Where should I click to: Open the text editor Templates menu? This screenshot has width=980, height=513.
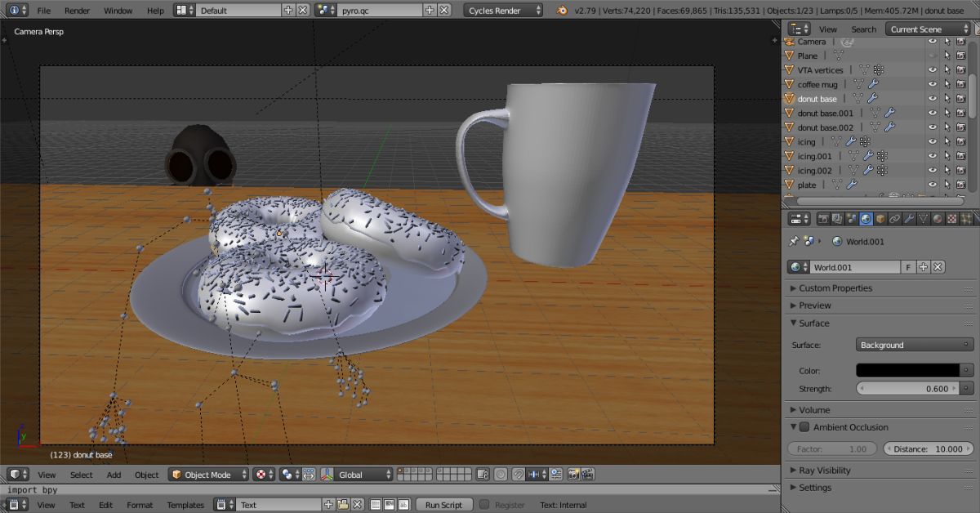pos(185,505)
